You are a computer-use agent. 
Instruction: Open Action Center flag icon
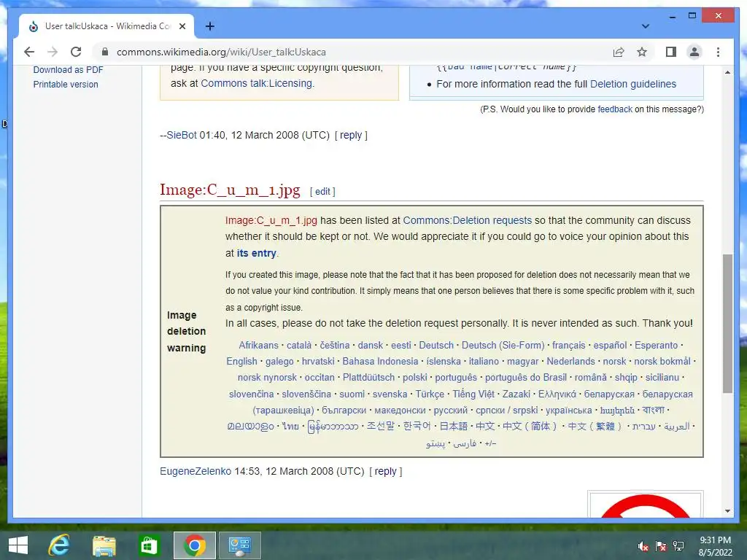(x=661, y=545)
